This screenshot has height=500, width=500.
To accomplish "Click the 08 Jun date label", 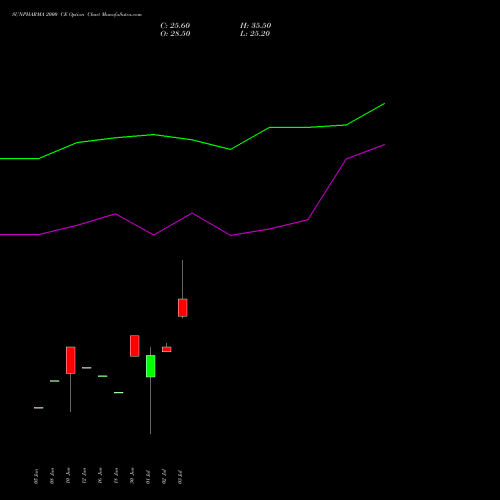I will [52, 476].
